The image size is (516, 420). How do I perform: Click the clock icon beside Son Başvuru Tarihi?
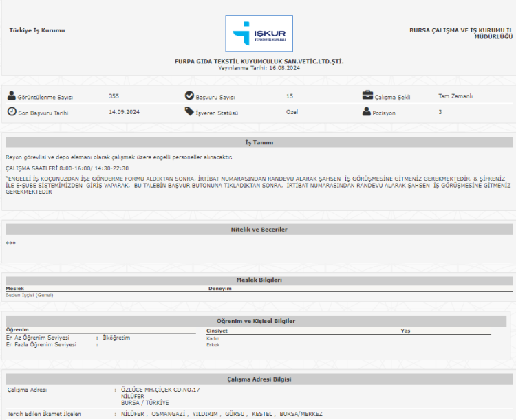[11, 111]
